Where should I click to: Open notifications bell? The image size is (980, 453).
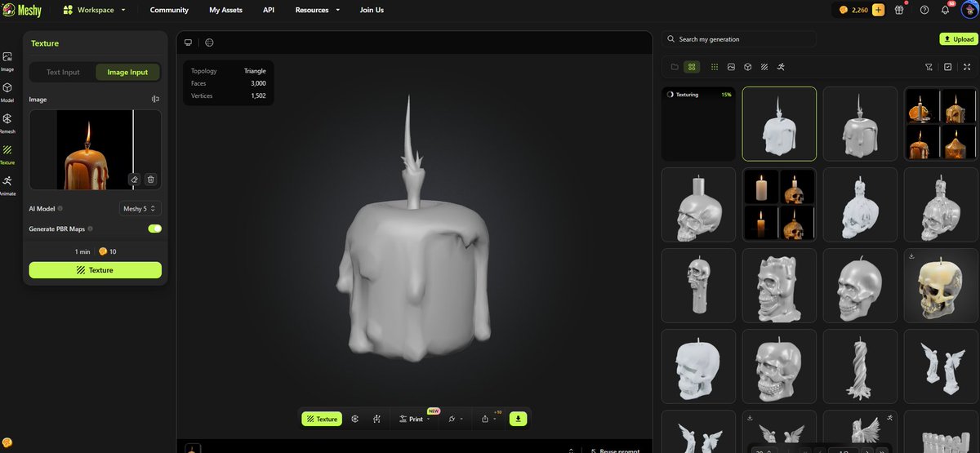(945, 10)
